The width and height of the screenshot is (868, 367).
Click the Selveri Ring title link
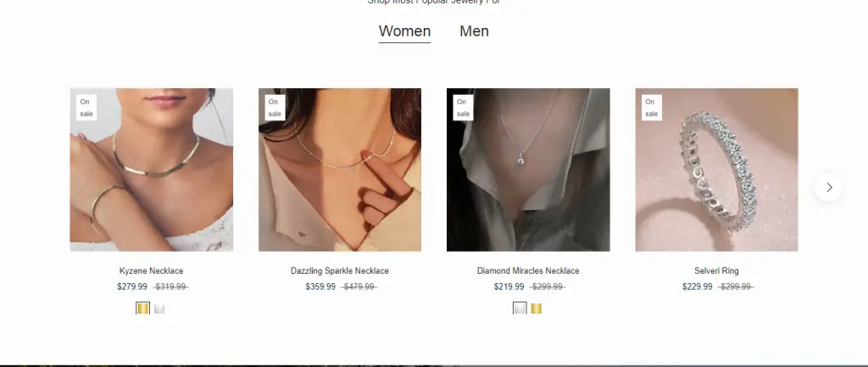[x=716, y=270]
